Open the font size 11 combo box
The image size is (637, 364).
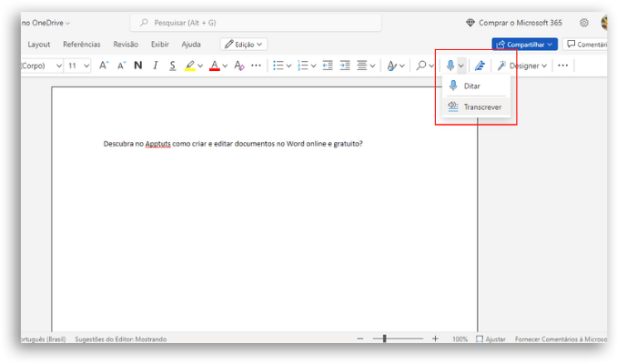[x=78, y=66]
